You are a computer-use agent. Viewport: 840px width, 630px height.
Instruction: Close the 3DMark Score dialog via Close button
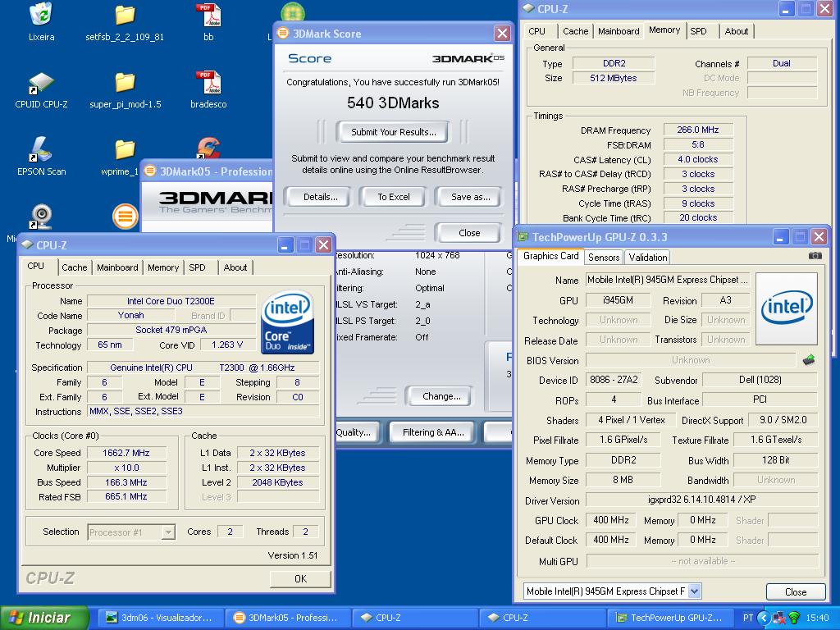coord(468,232)
